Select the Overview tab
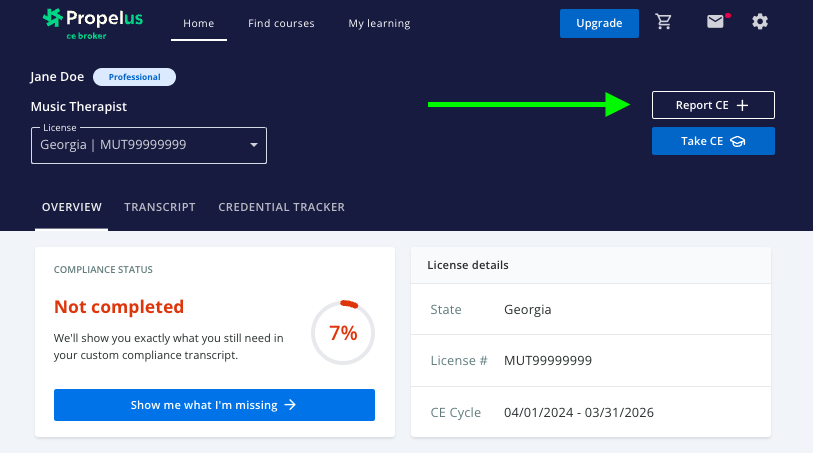The height and width of the screenshot is (453, 813). click(72, 207)
